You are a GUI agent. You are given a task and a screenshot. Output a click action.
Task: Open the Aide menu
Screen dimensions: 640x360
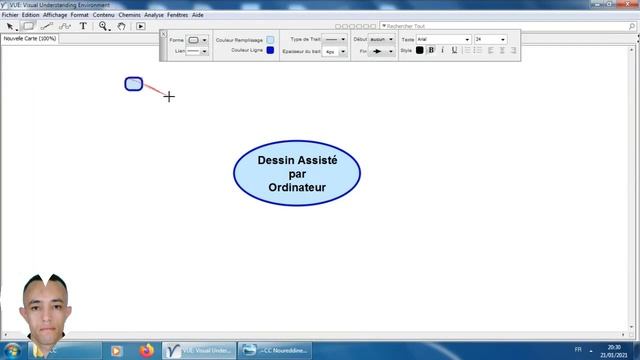click(x=198, y=15)
